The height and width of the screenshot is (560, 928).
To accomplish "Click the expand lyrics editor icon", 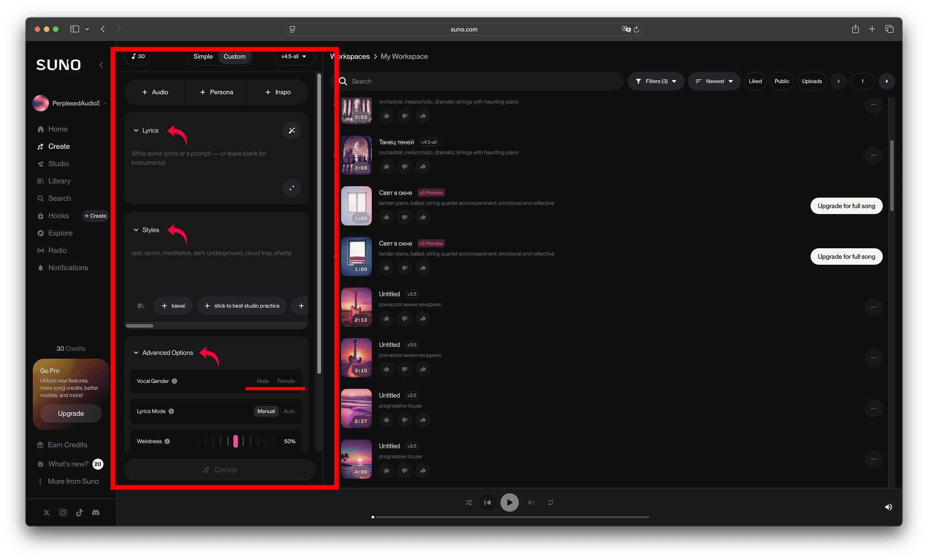I will 292,188.
